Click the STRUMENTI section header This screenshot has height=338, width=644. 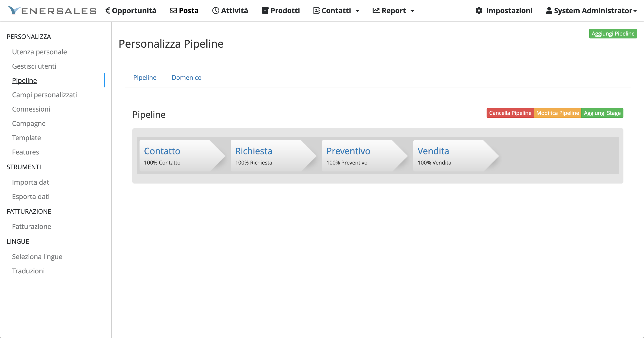click(x=24, y=167)
